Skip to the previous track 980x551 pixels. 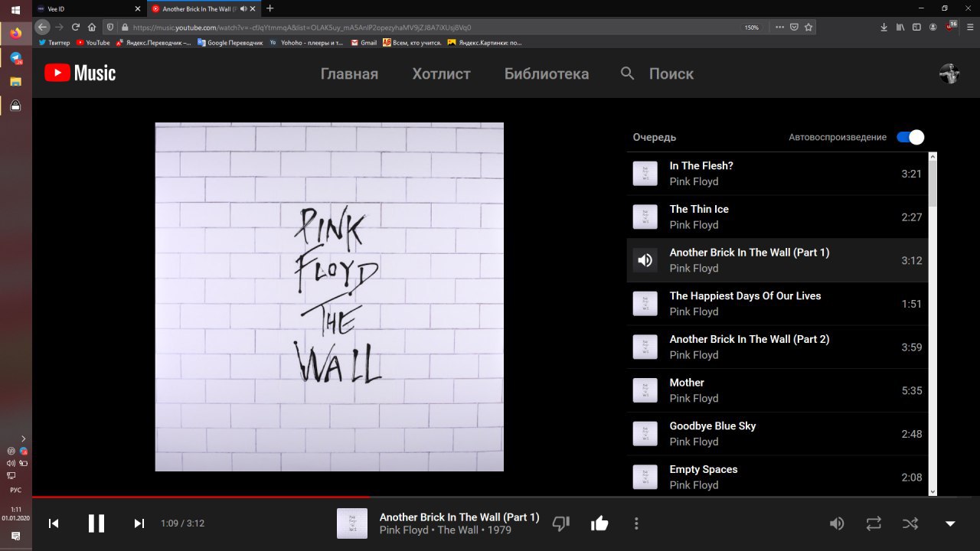(54, 523)
